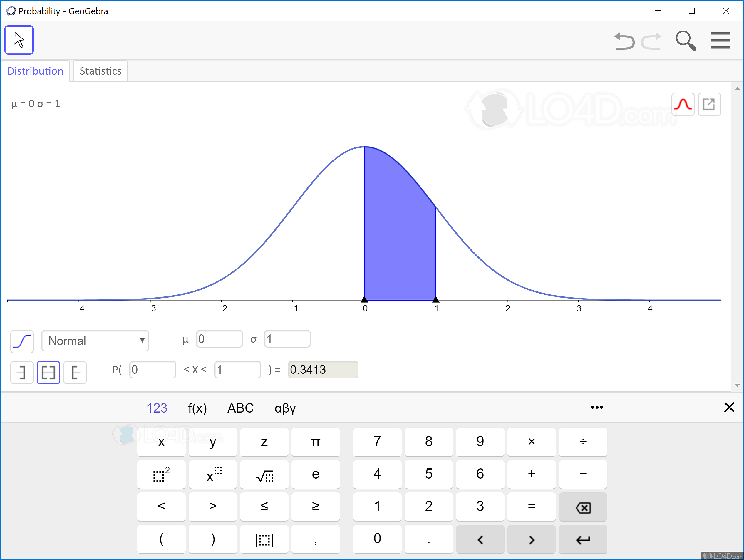744x560 pixels.
Task: Open the search tool
Action: 686,40
